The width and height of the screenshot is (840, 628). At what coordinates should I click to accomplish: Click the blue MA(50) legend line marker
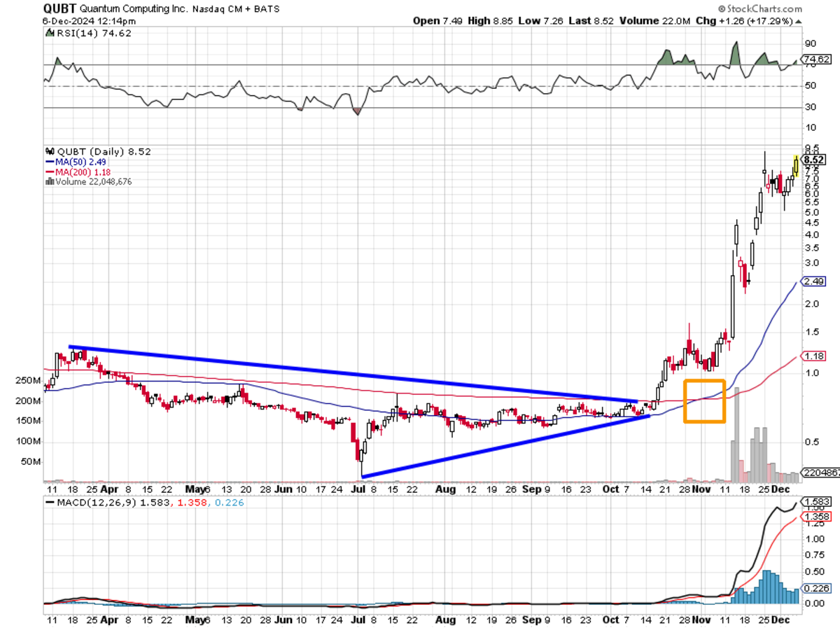pos(49,162)
